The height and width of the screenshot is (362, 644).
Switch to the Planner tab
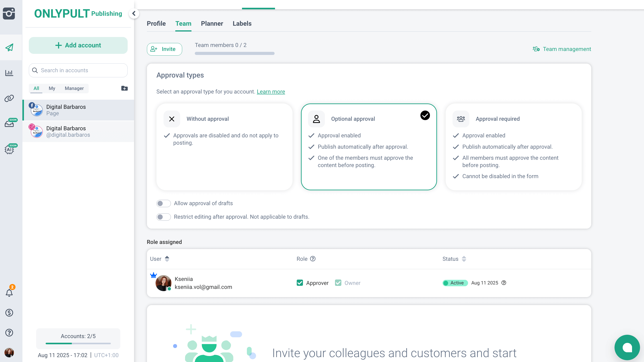(212, 23)
